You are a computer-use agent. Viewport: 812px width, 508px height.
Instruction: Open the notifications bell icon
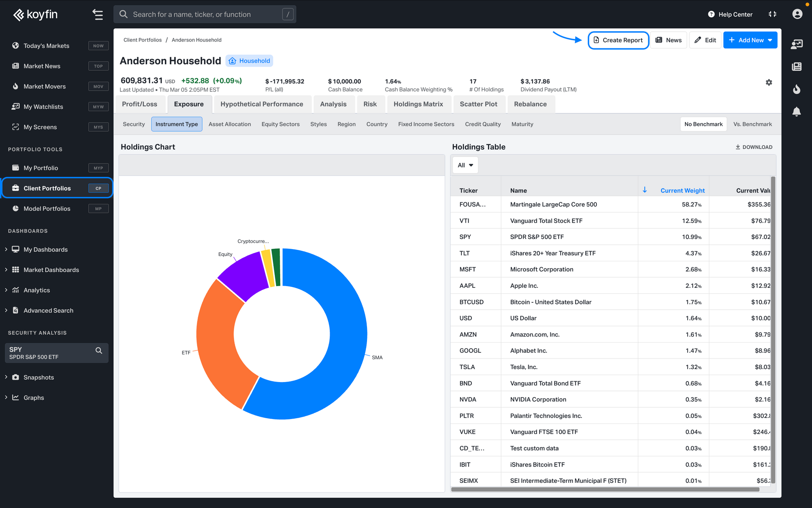coord(797,111)
